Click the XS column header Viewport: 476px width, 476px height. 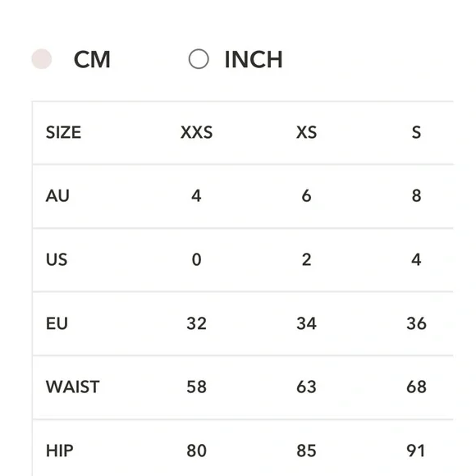pyautogui.click(x=306, y=133)
